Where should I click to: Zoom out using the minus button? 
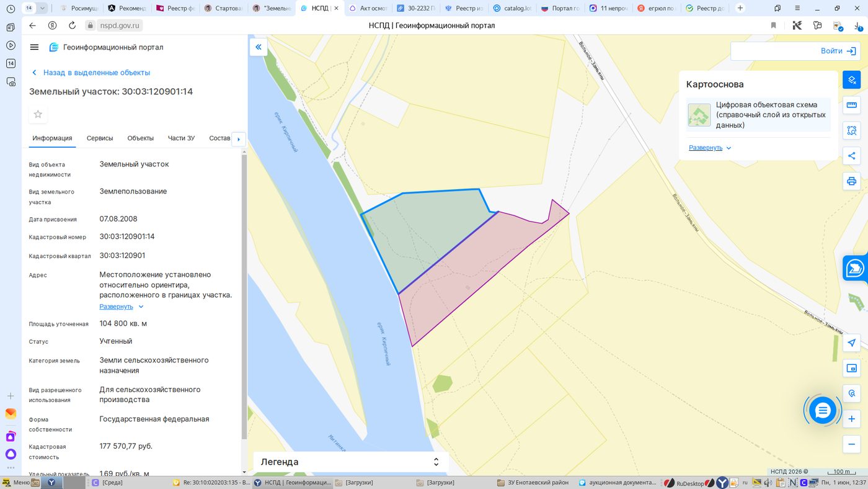tap(851, 444)
